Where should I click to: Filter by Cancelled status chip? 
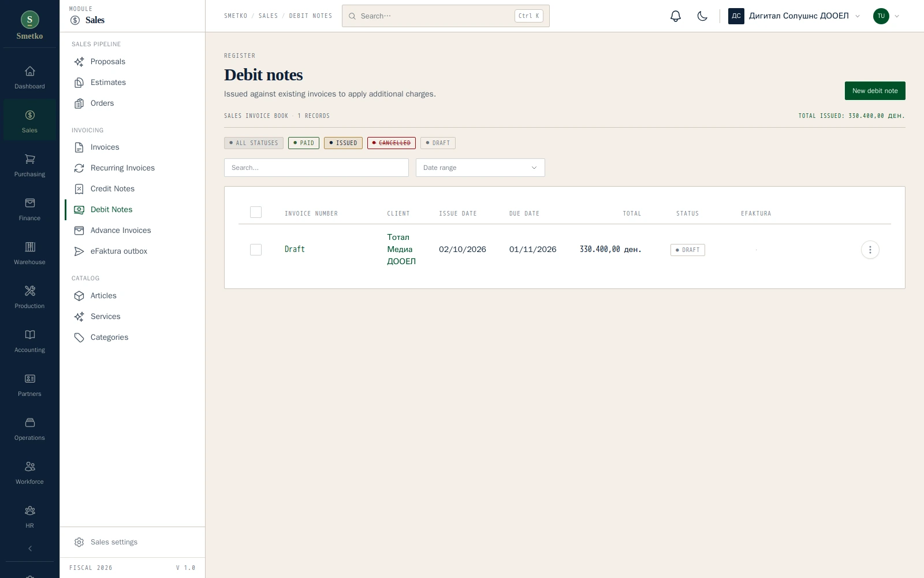(392, 143)
